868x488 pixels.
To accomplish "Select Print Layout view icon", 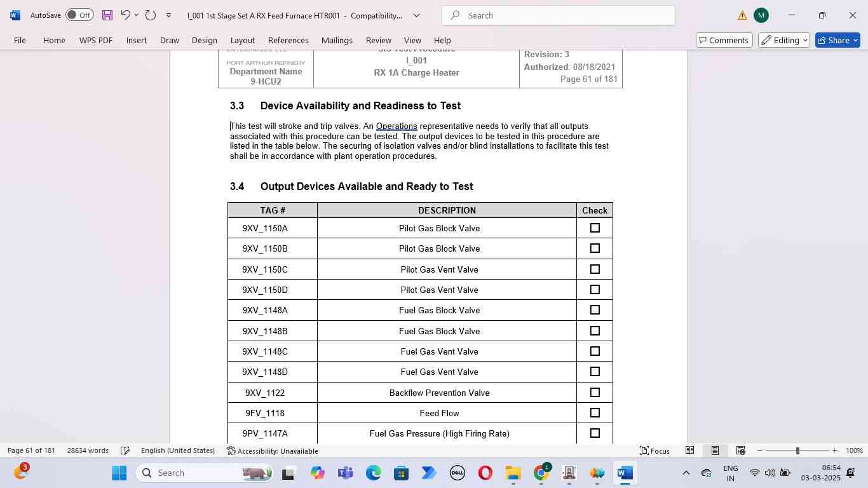I will click(715, 451).
